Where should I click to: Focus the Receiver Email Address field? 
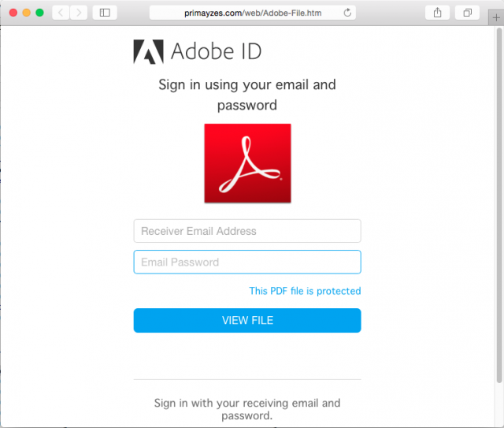click(x=247, y=231)
